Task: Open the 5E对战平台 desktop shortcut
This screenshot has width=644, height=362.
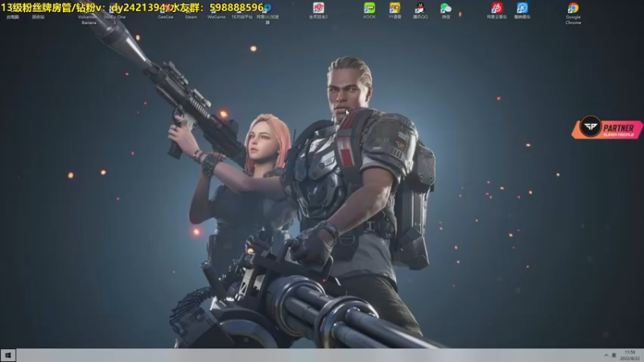Action: coord(242,12)
